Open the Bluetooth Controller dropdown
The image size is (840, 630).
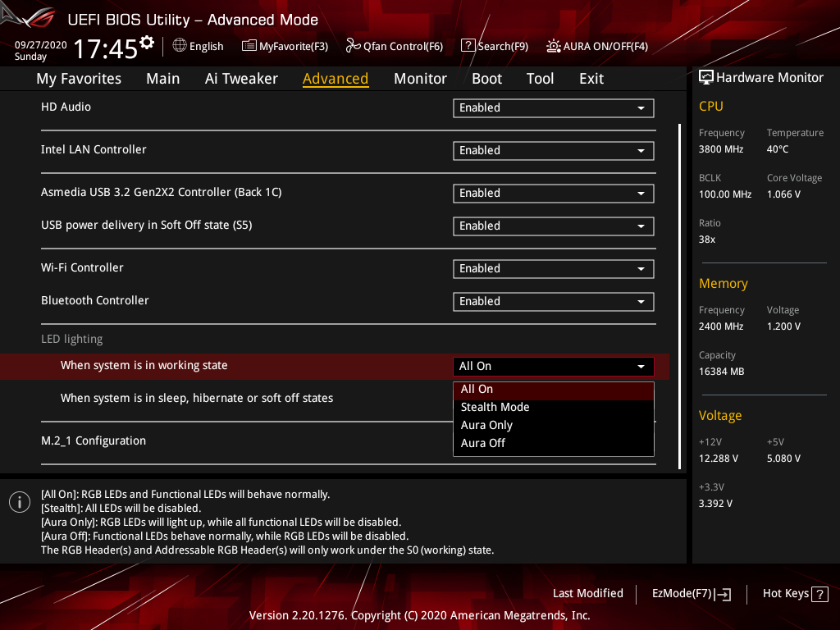pyautogui.click(x=554, y=302)
